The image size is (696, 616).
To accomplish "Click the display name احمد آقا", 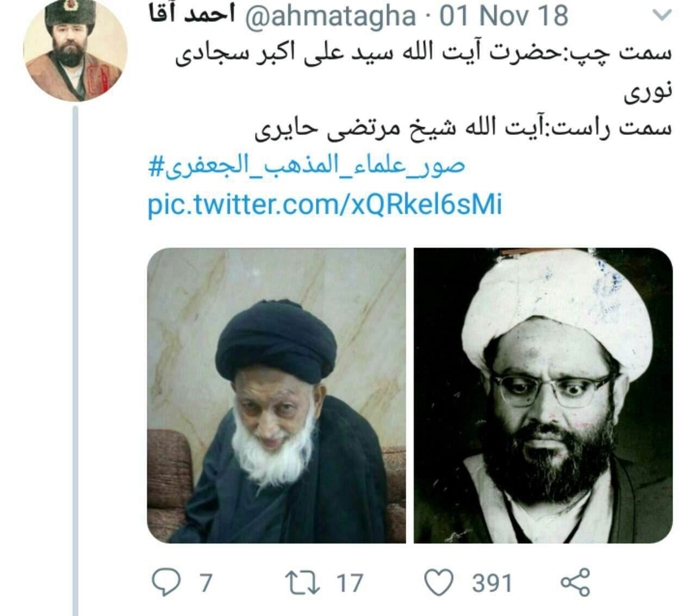I will [192, 15].
